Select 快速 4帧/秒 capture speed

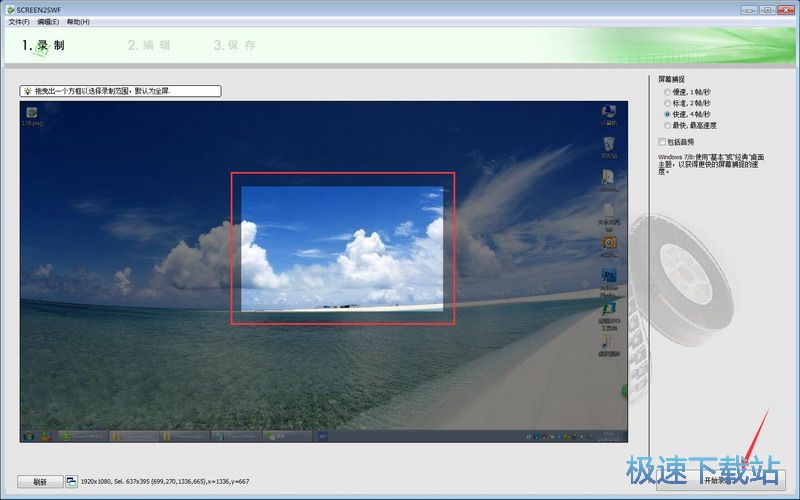click(667, 114)
